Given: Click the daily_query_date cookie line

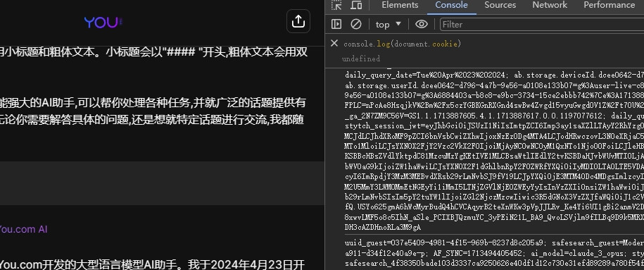Looking at the screenshot, I should [495, 75].
